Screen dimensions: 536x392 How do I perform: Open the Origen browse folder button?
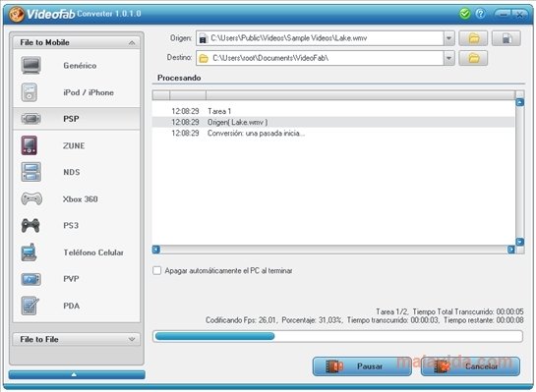[473, 38]
